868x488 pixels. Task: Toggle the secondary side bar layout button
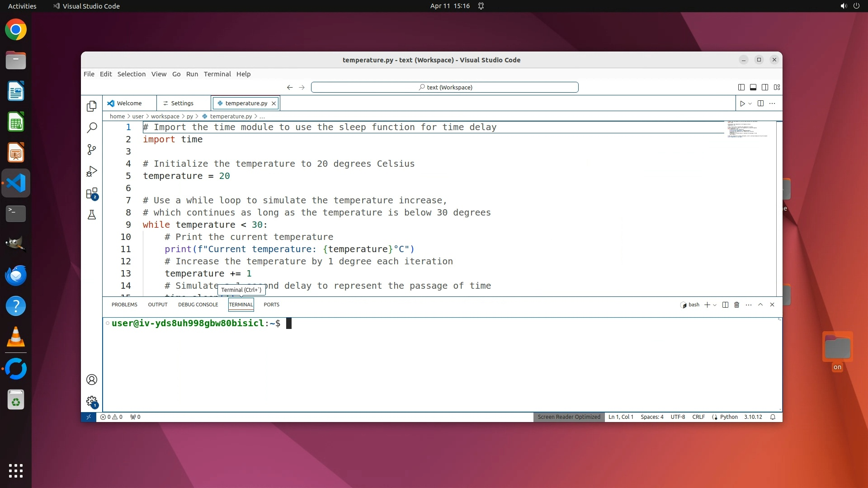pos(765,87)
